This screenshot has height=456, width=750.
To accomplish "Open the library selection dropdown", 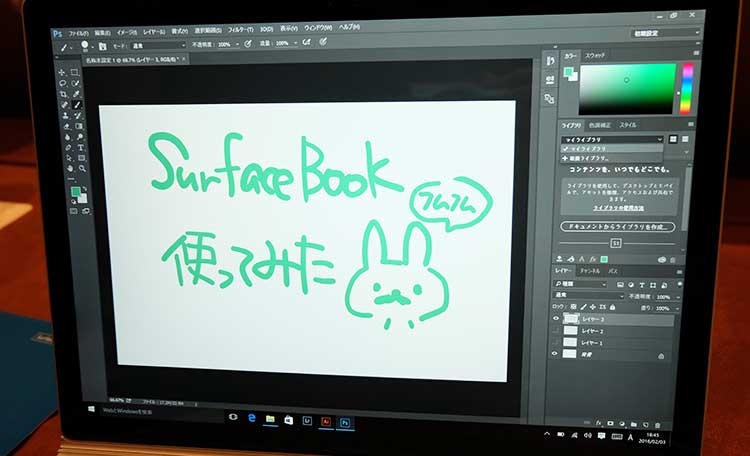I will [613, 139].
